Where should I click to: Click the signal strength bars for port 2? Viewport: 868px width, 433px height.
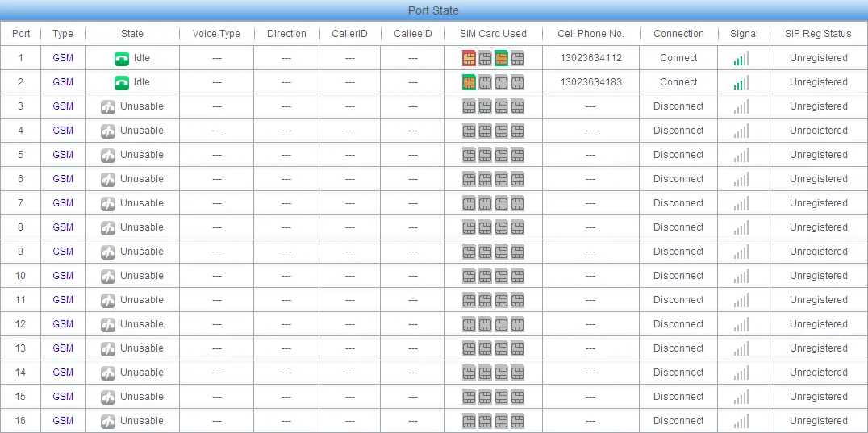pyautogui.click(x=741, y=82)
